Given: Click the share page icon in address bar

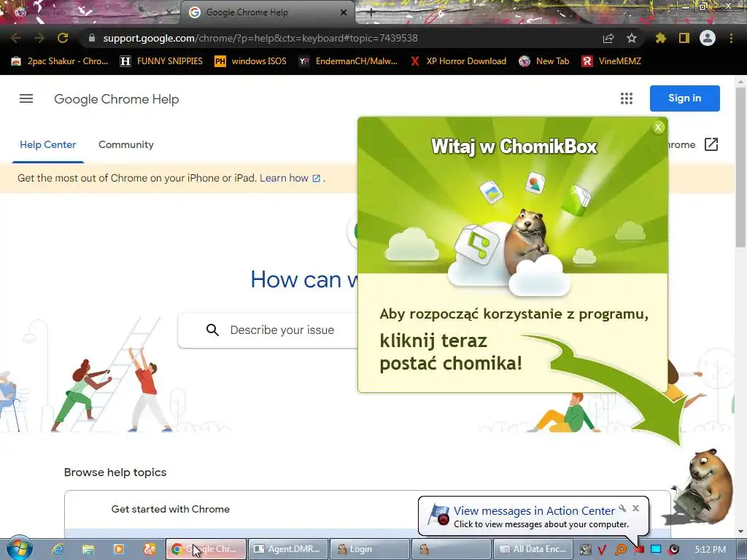Looking at the screenshot, I should coord(608,39).
